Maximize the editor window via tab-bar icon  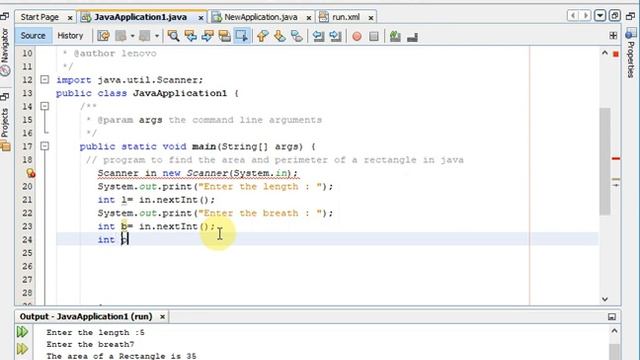point(615,16)
